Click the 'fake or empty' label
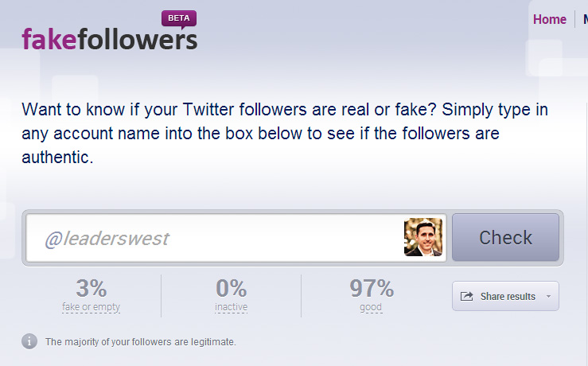This screenshot has height=366, width=588. pyautogui.click(x=91, y=307)
